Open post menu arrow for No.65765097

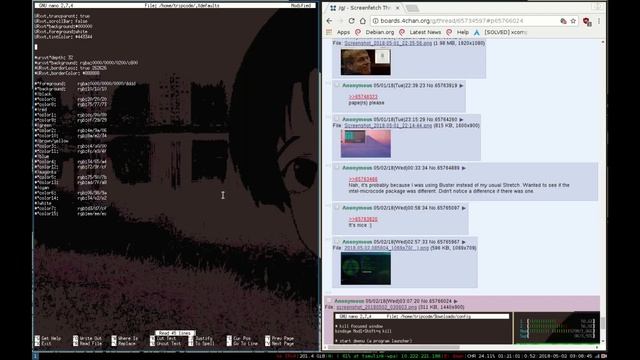(x=464, y=208)
